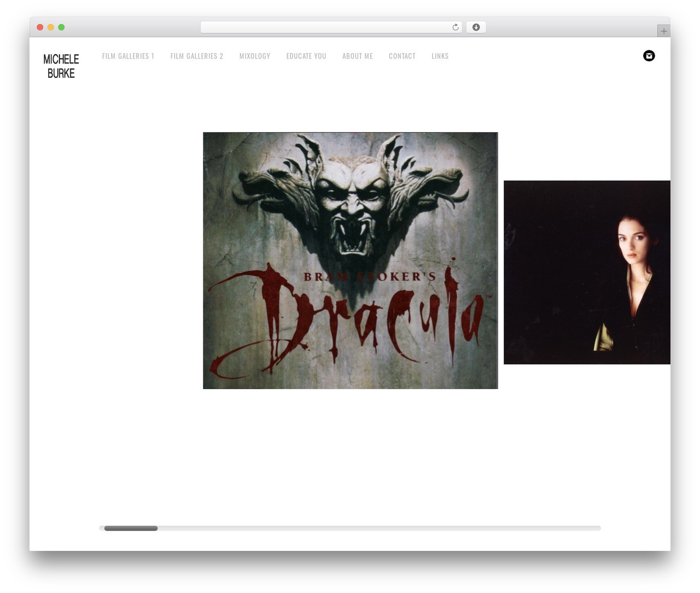Click the Michele Burke site logo
The height and width of the screenshot is (593, 700).
[61, 66]
